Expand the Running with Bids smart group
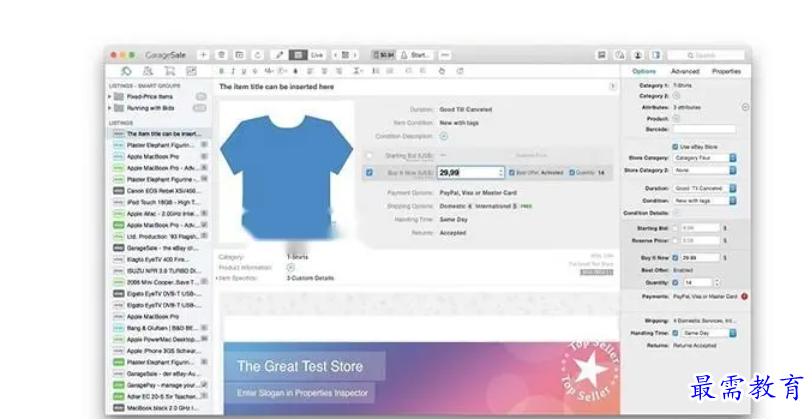 click(110, 108)
